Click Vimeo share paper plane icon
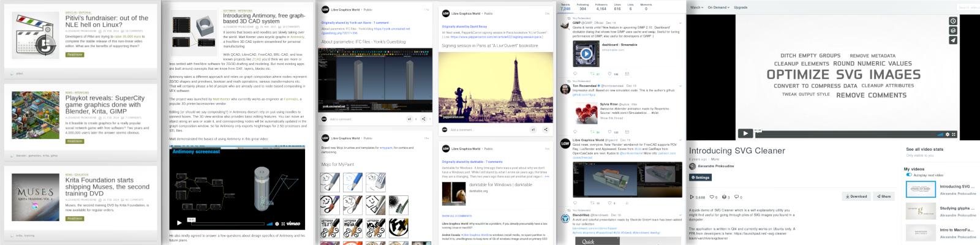This screenshot has height=245, width=980. 953,40
